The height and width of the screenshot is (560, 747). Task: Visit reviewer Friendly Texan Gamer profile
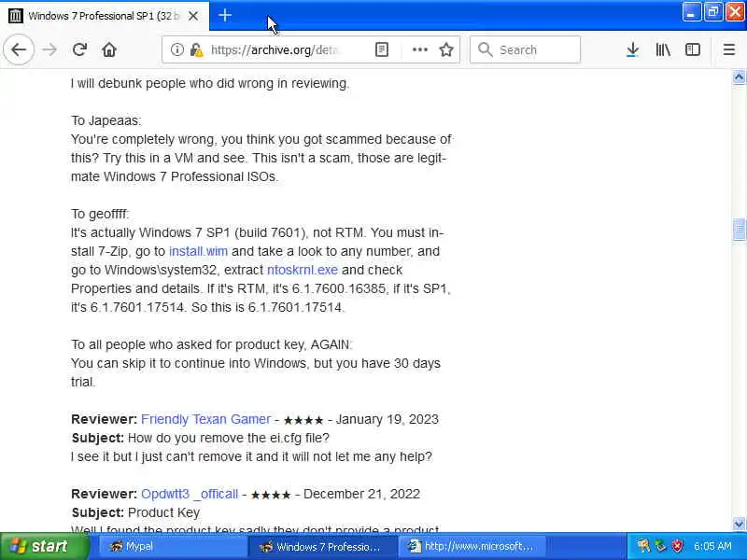click(x=205, y=419)
